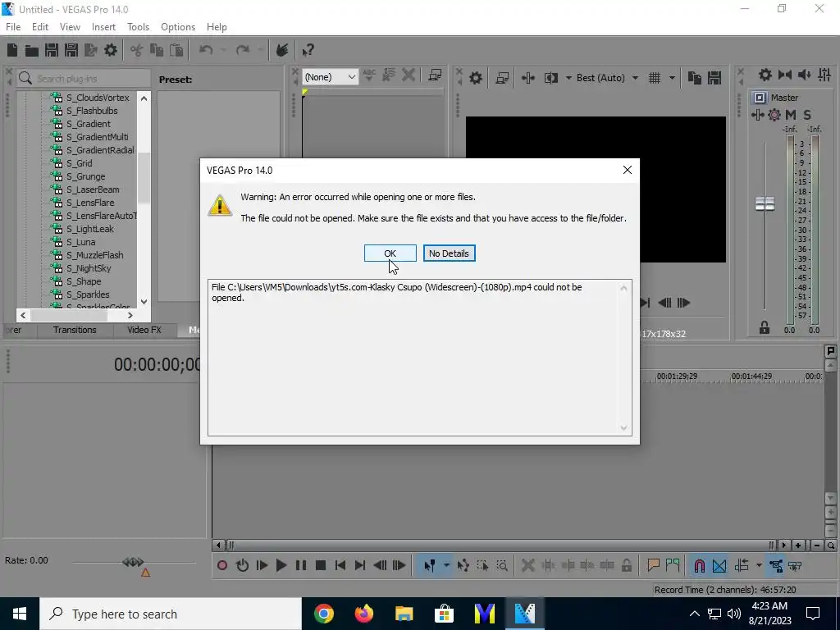Open the overlays grid dropdown arrow
Viewport: 840px width, 630px height.
[x=672, y=78]
